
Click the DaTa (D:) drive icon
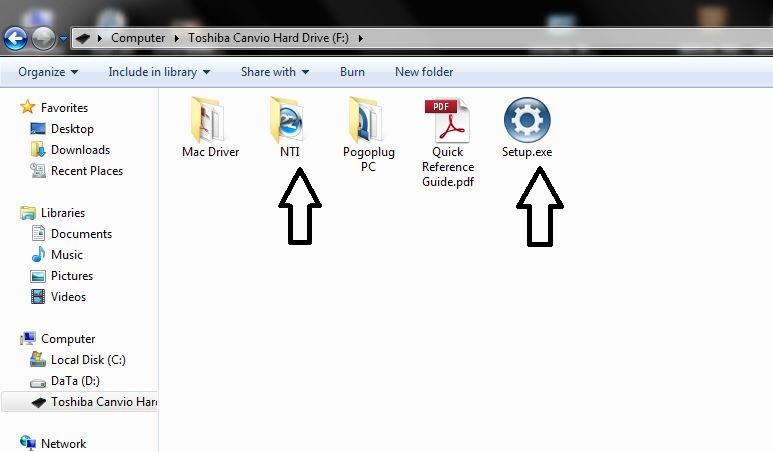pyautogui.click(x=38, y=382)
